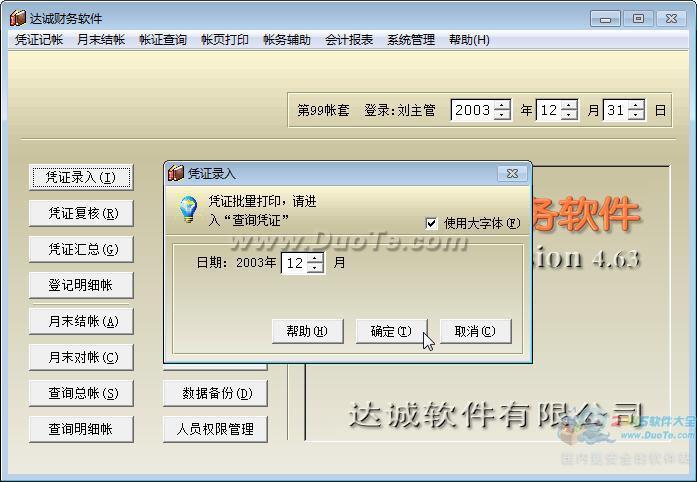
Task: Increase the dialog 日期 month spinner
Action: (315, 258)
